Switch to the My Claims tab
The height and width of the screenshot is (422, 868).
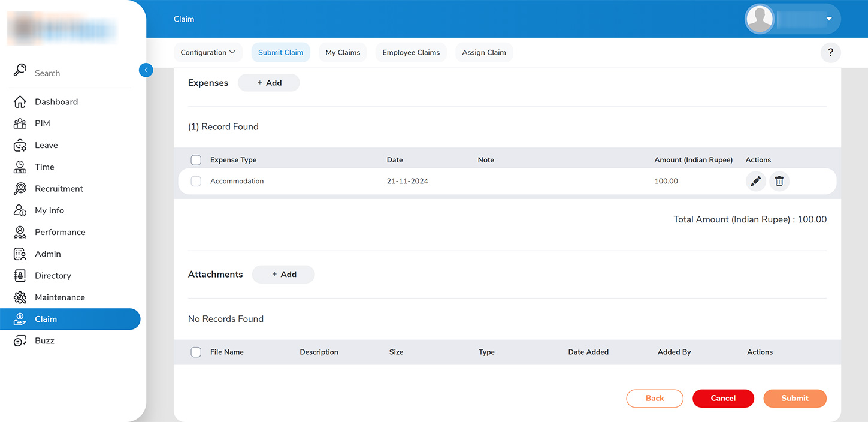(343, 53)
